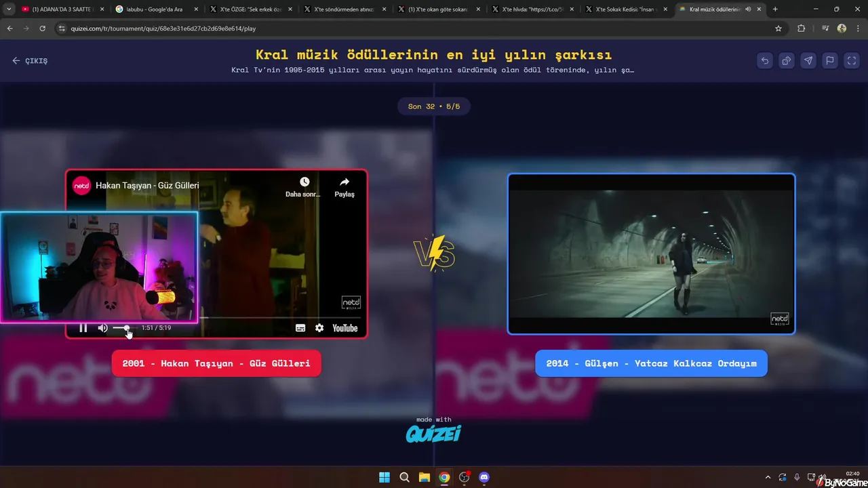Reload the page with refresh icon
This screenshot has height=488, width=868.
click(43, 28)
